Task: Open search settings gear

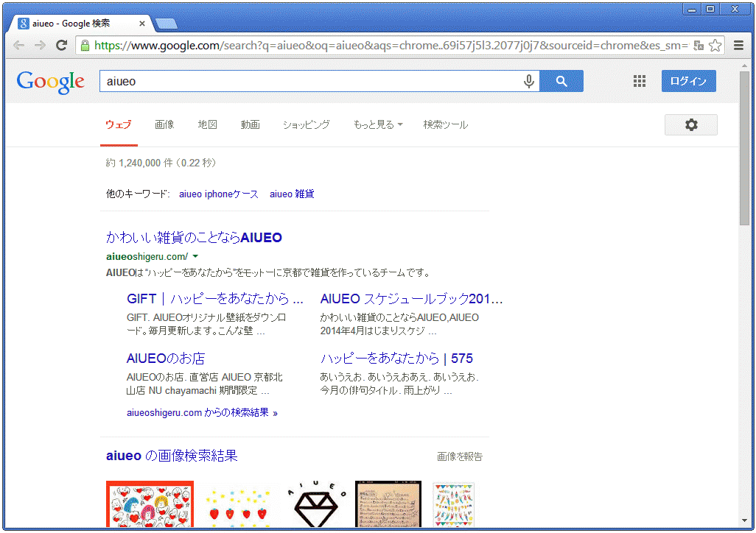Action: click(x=691, y=125)
